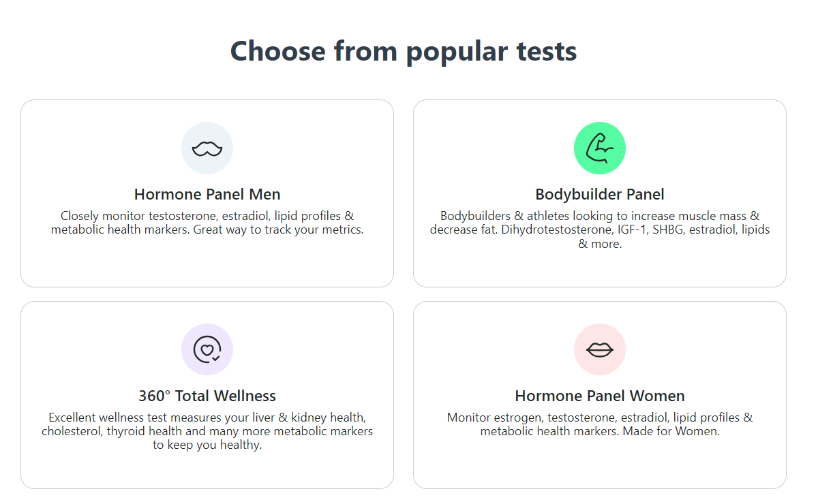Click the flexed bicep icon in green circle
This screenshot has height=504, width=818.
click(x=600, y=148)
